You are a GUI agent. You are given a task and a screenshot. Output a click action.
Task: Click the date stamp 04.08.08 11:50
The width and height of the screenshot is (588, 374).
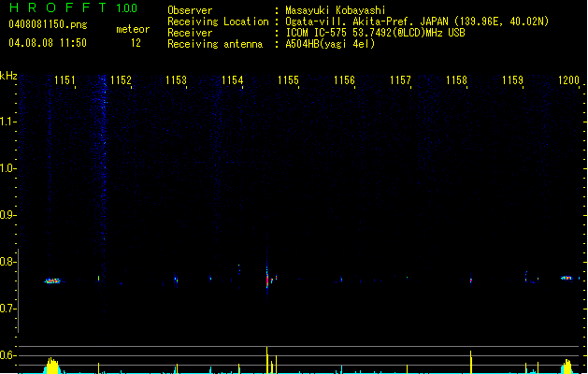click(x=48, y=43)
